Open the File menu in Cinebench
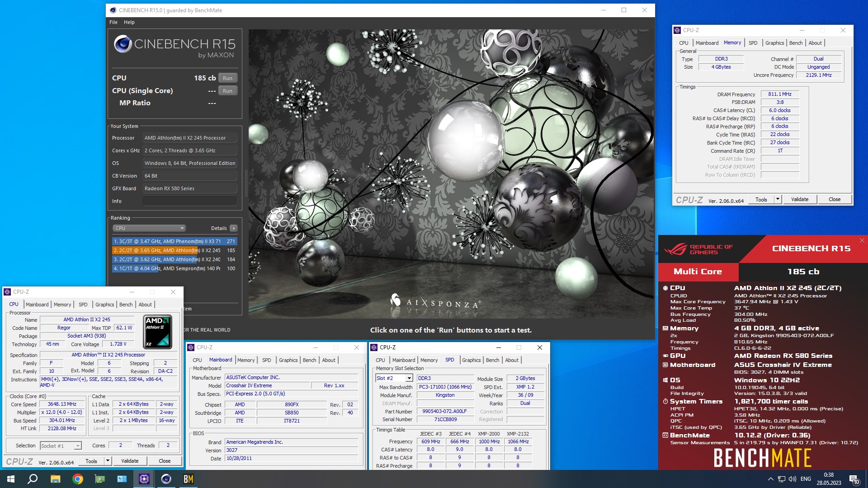This screenshot has width=868, height=488. pos(113,22)
